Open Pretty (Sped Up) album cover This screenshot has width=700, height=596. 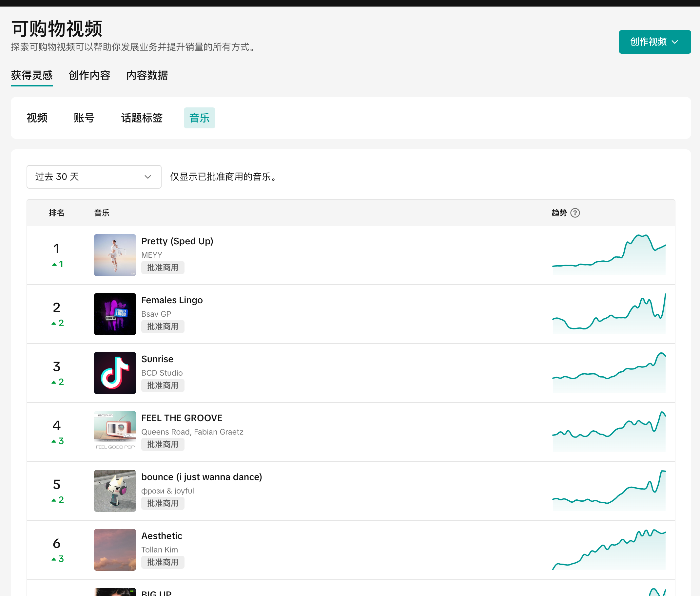pos(115,255)
